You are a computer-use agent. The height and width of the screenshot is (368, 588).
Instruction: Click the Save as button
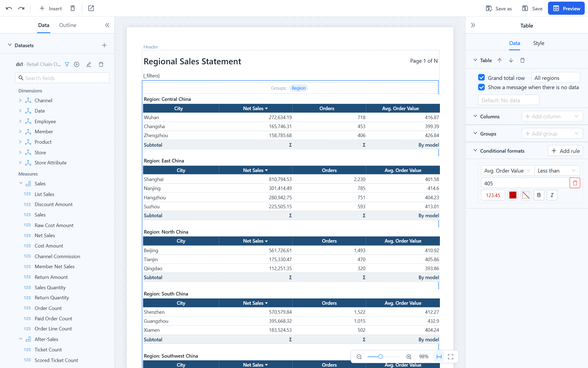point(499,8)
